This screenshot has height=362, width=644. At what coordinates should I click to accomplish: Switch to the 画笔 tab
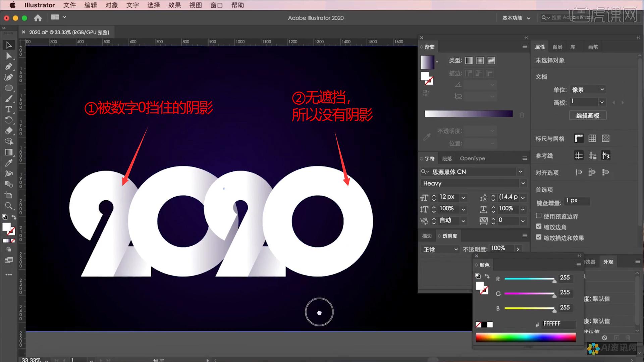coord(593,47)
